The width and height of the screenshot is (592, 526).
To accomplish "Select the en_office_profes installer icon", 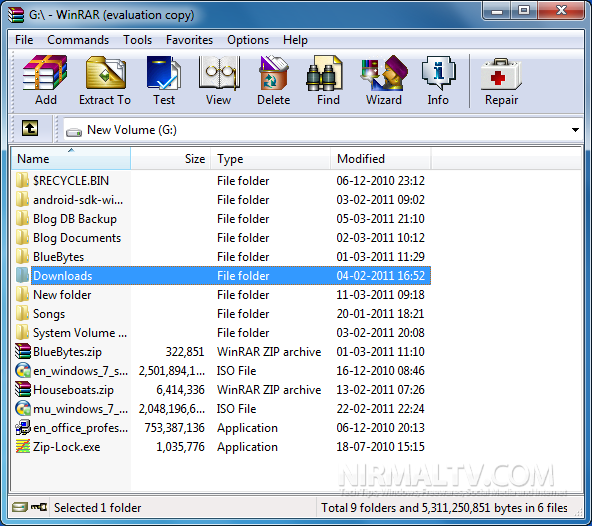I will point(23,427).
